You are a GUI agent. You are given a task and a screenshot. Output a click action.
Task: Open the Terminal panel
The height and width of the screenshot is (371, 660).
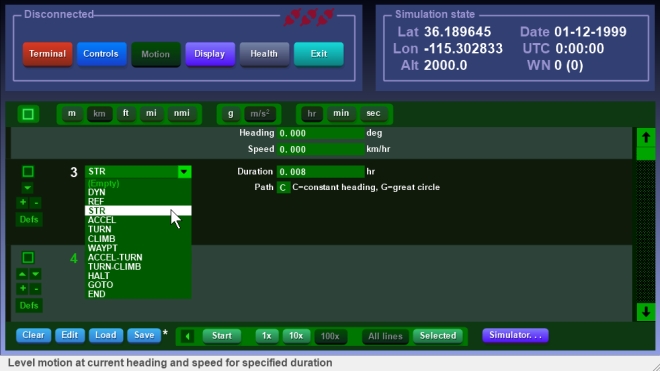[x=48, y=54]
